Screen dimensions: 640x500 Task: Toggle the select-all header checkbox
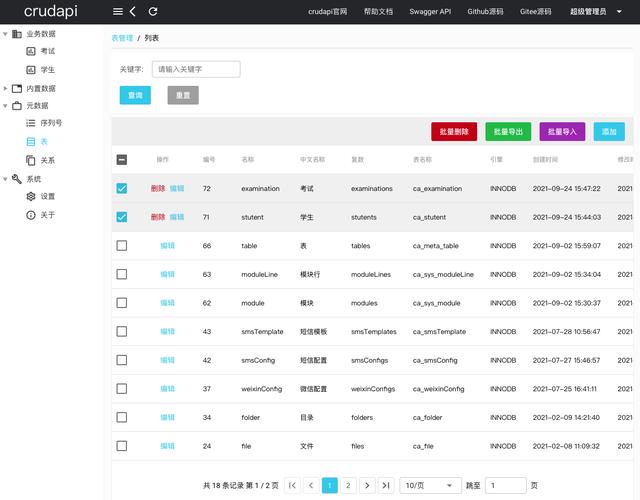[x=122, y=160]
